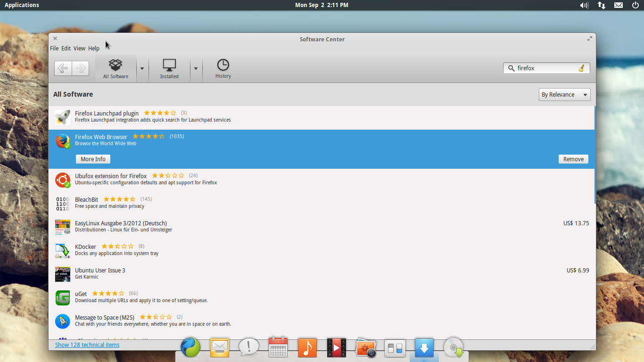The height and width of the screenshot is (362, 644).
Task: Remove Firefox Web Browser
Action: click(573, 159)
